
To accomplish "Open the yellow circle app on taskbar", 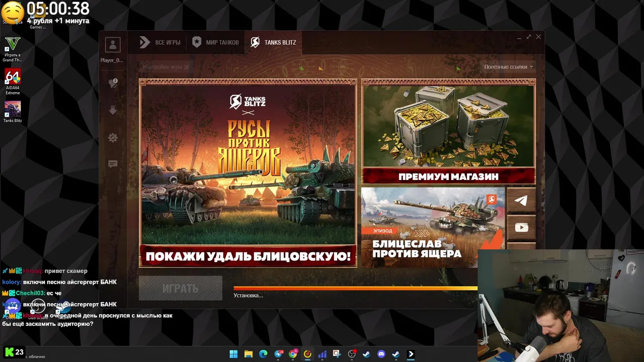I will coord(307,354).
